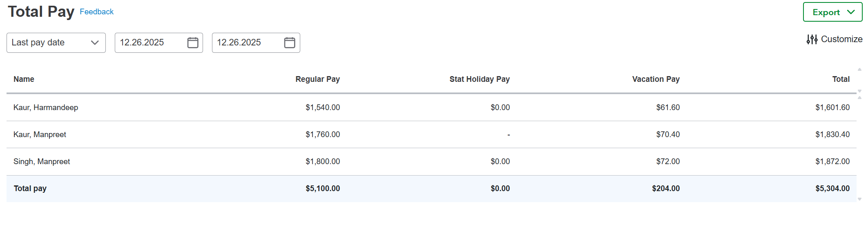Select the Stat Holiday Pay column header
The image size is (868, 239).
pos(479,79)
